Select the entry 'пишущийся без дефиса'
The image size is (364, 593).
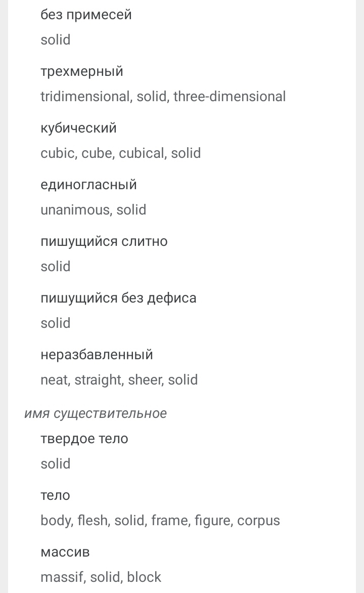tap(119, 299)
